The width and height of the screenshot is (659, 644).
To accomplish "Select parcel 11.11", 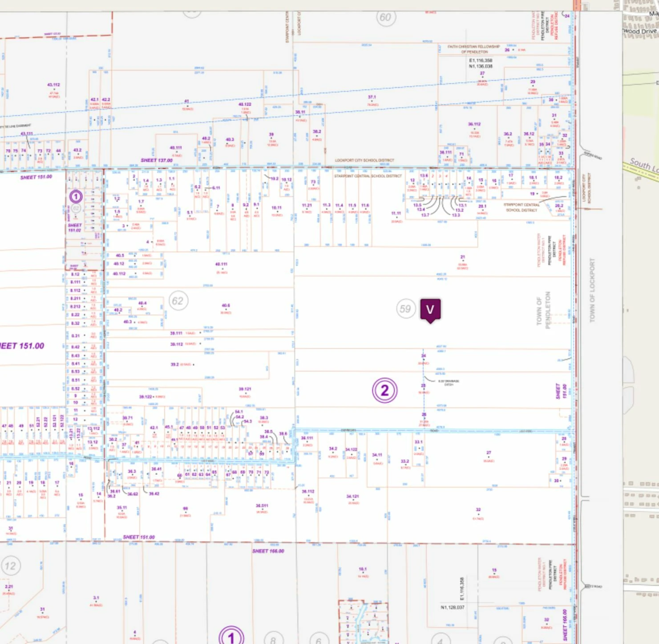I will tap(396, 213).
